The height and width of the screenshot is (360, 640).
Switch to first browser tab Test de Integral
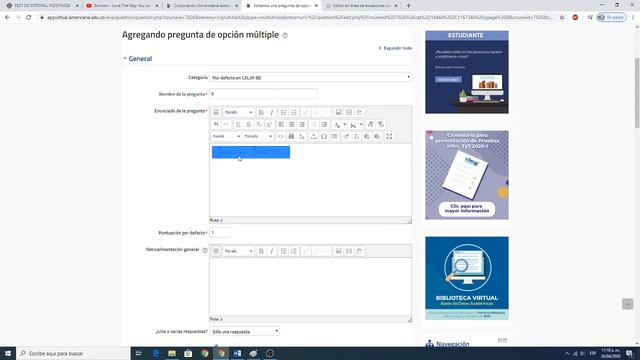click(42, 6)
